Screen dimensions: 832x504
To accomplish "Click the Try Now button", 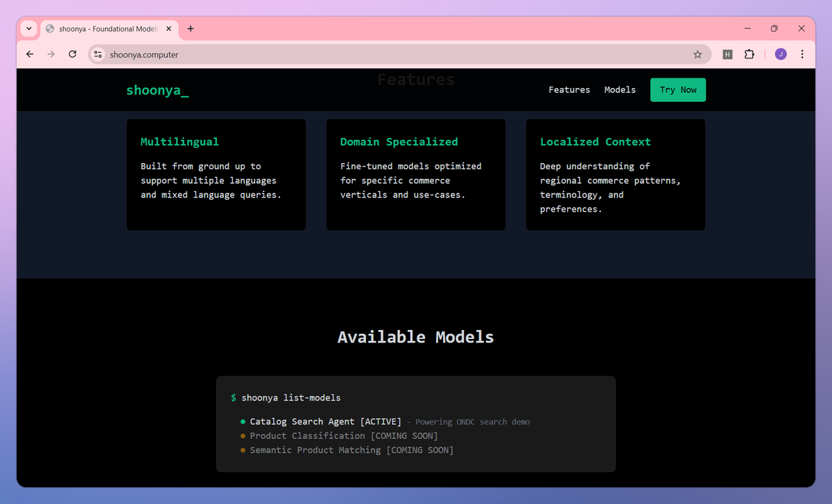I will point(678,90).
